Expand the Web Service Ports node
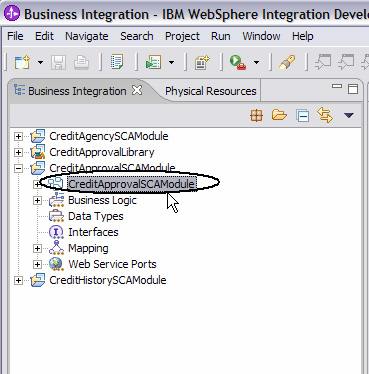This screenshot has width=369, height=374. click(37, 264)
